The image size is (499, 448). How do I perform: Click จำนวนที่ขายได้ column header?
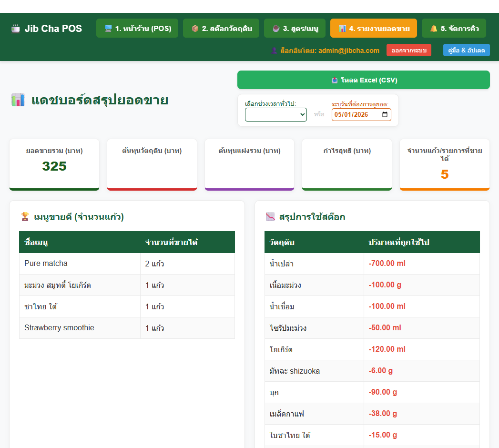pyautogui.click(x=187, y=242)
